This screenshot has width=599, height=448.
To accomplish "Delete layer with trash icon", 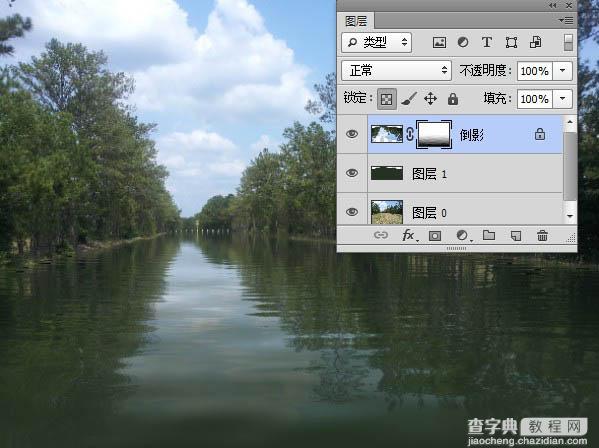I will (x=542, y=236).
